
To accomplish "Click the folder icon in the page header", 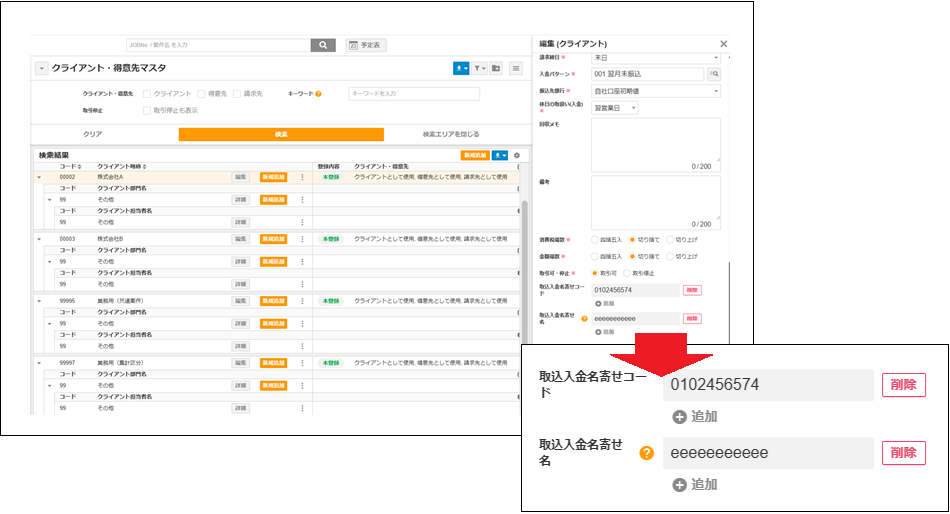I will (x=496, y=68).
